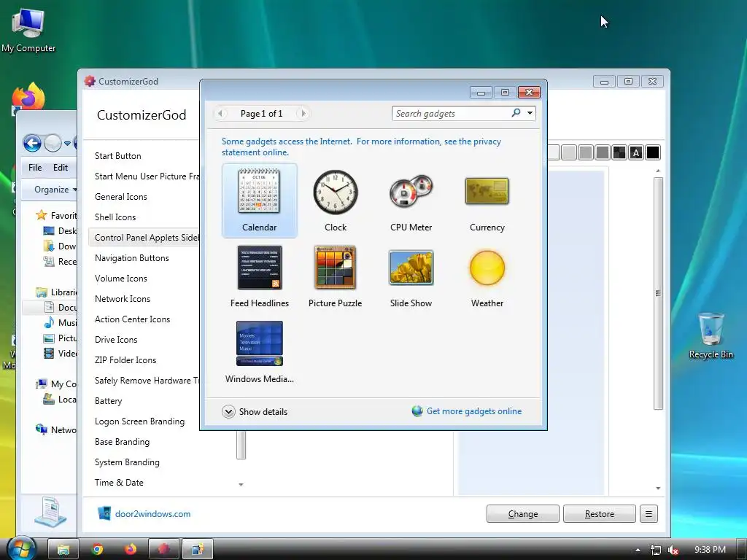Screen dimensions: 747x560
Task: Select ZIP Folder Icons category
Action: pyautogui.click(x=125, y=360)
